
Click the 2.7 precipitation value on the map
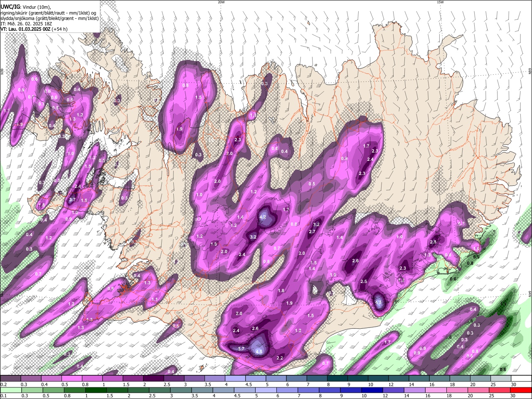tap(312, 232)
